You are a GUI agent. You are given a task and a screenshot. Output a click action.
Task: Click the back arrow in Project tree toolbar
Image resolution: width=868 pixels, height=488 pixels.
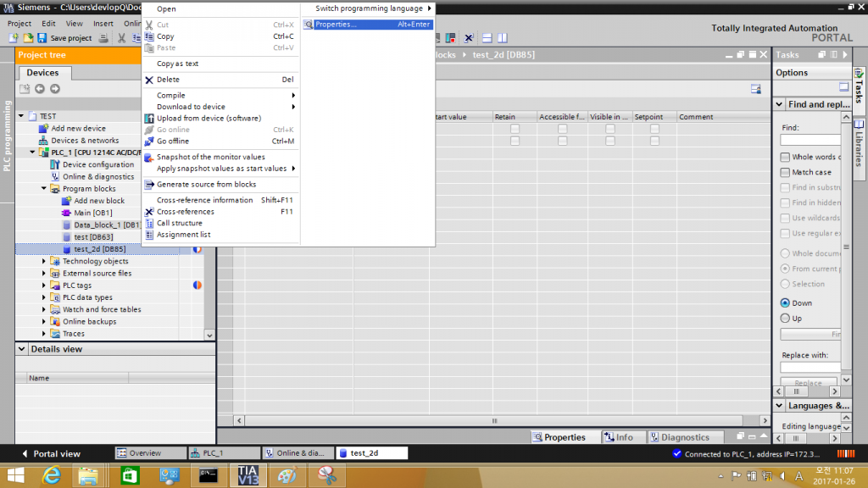pyautogui.click(x=40, y=88)
